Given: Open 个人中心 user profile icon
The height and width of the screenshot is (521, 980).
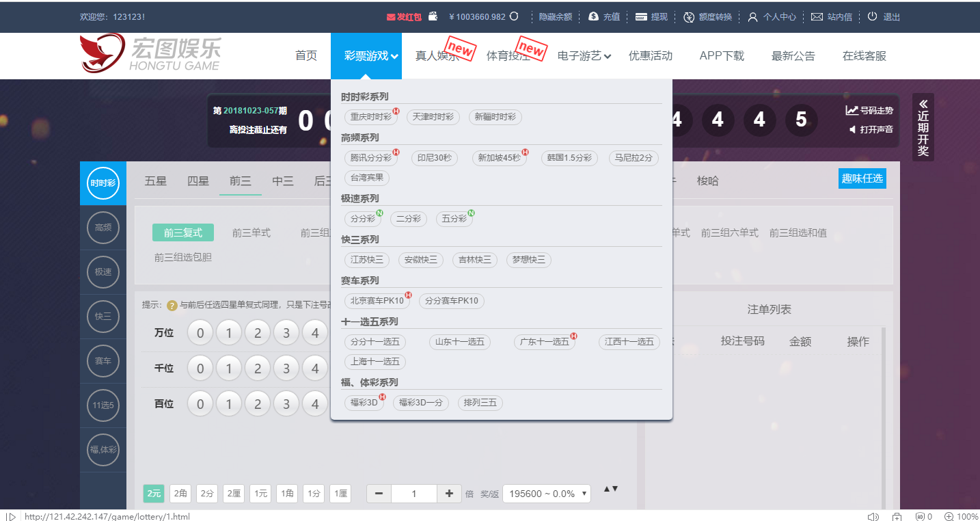Looking at the screenshot, I should coord(752,16).
